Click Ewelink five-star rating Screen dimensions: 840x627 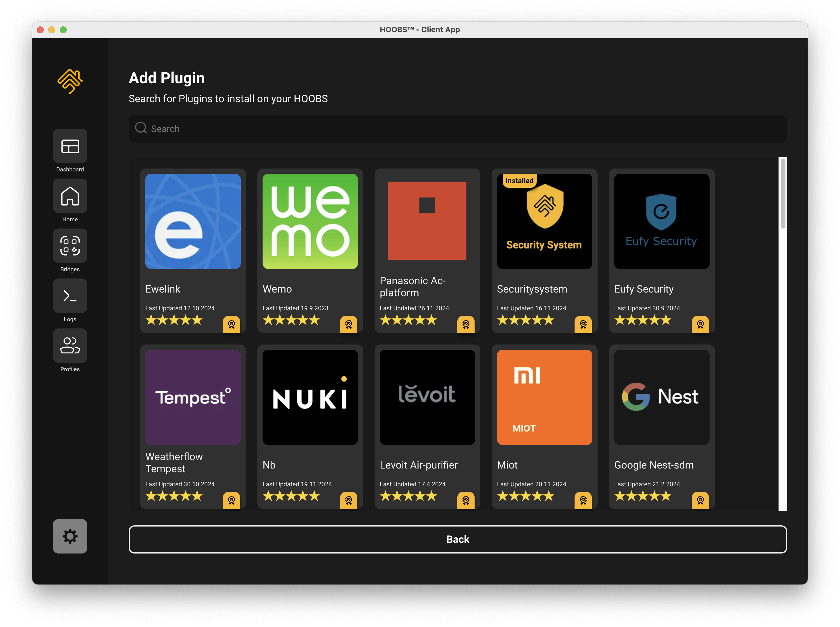pyautogui.click(x=174, y=320)
